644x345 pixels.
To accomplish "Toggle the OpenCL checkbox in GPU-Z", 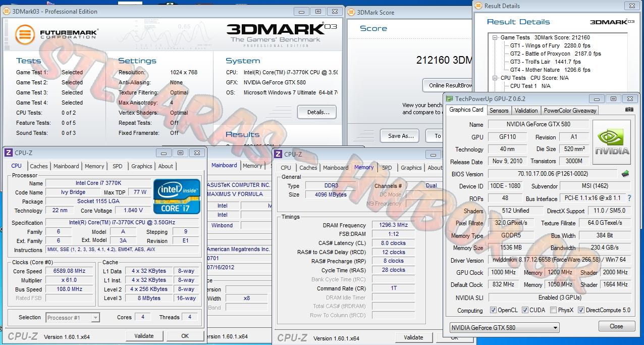I will [493, 310].
